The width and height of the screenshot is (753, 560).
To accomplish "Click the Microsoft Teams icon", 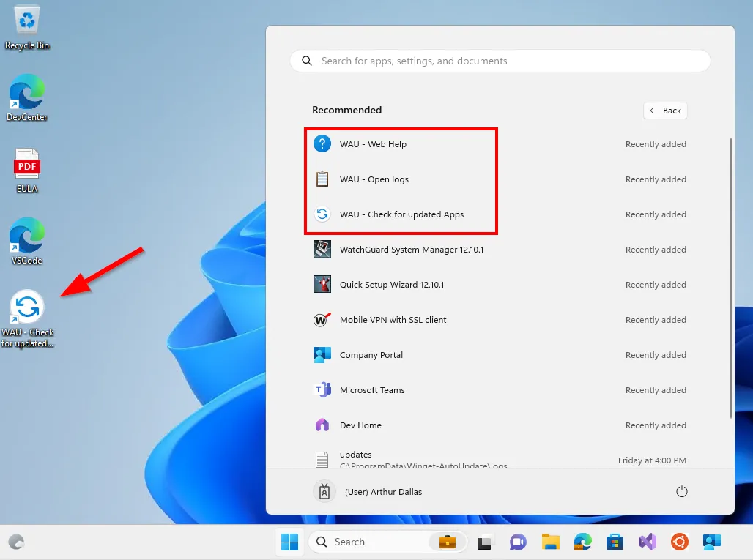I will click(x=322, y=389).
